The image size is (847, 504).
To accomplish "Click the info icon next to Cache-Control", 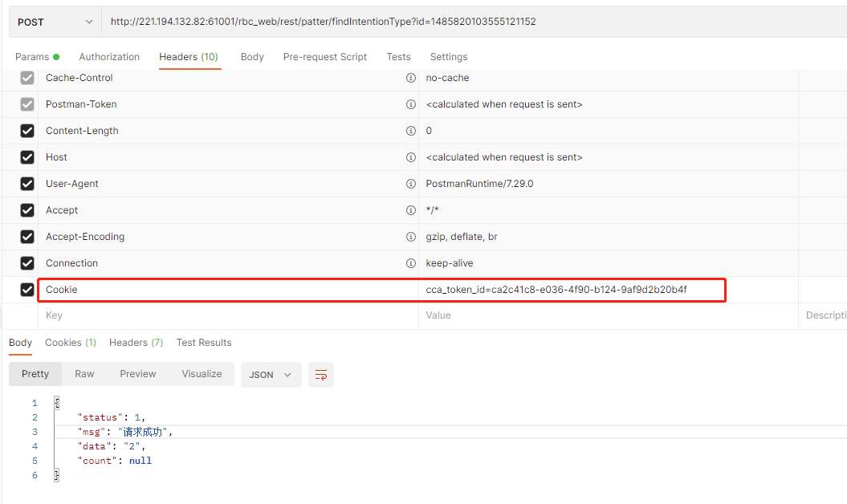I will tap(411, 78).
